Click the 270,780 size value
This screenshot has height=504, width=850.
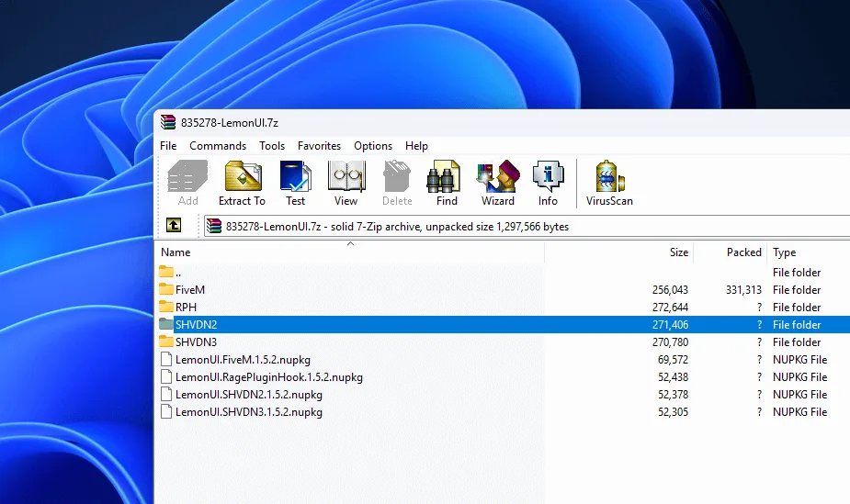click(x=670, y=342)
